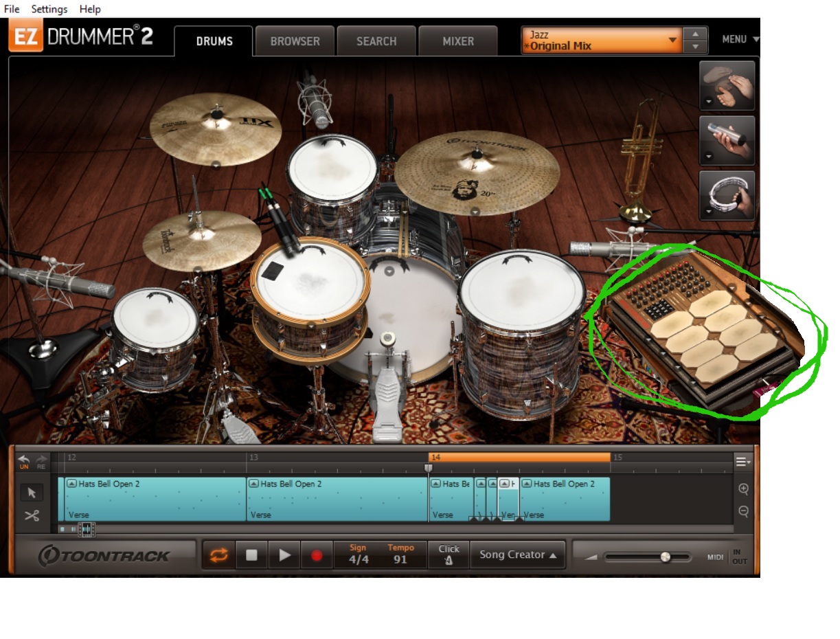Play the shaker percussion thumbnail
Screen dimensions: 840x639
(727, 140)
